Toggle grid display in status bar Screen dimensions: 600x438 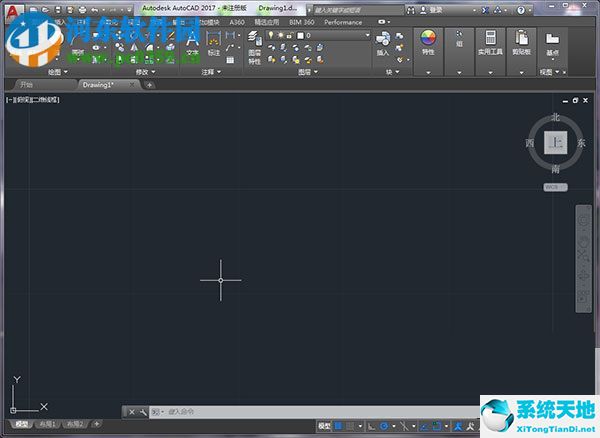[x=338, y=426]
